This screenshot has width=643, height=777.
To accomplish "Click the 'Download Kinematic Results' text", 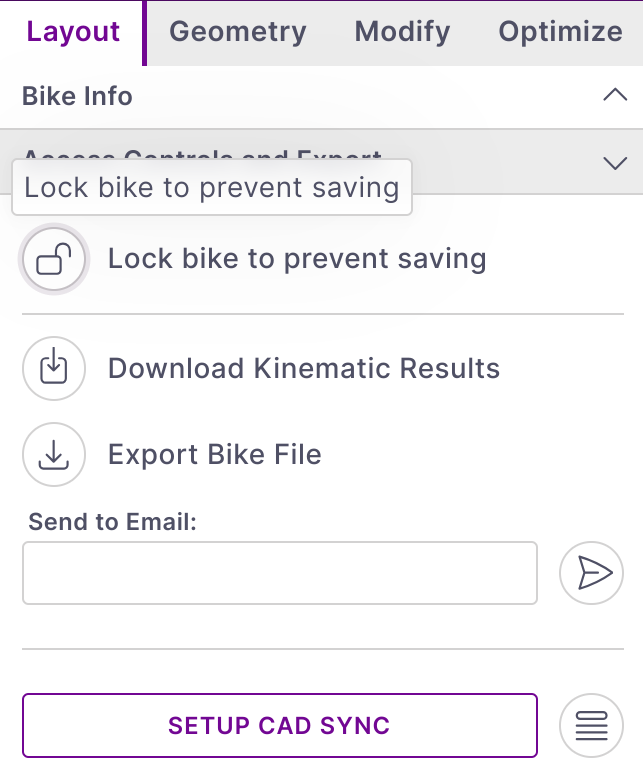I will [x=303, y=369].
